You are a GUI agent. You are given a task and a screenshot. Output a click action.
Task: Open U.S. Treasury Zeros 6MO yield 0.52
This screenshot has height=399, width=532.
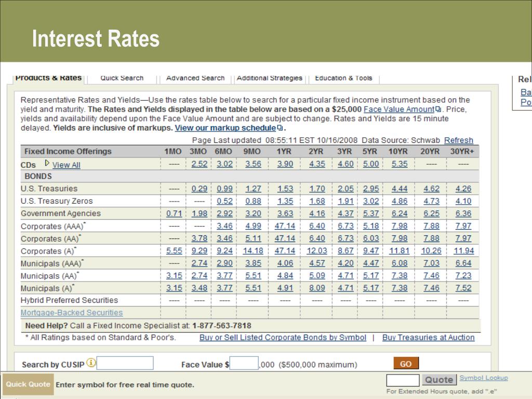(224, 201)
